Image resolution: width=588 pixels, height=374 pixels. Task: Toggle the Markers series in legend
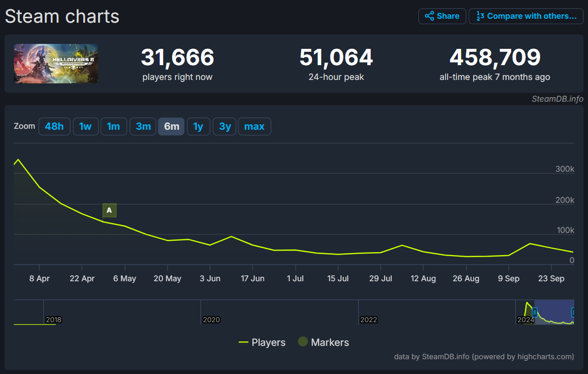[323, 342]
